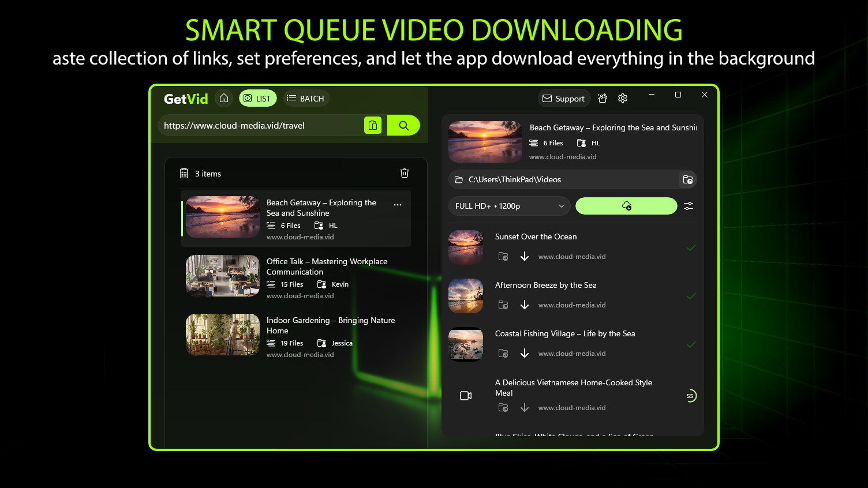Screen dimensions: 868x488
Task: Click Beach Getaway list thumbnail
Action: point(223,217)
